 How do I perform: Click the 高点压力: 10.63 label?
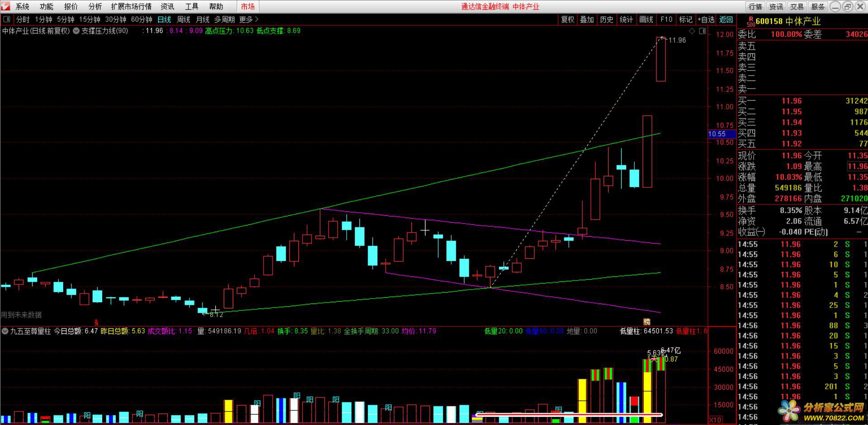pos(229,31)
